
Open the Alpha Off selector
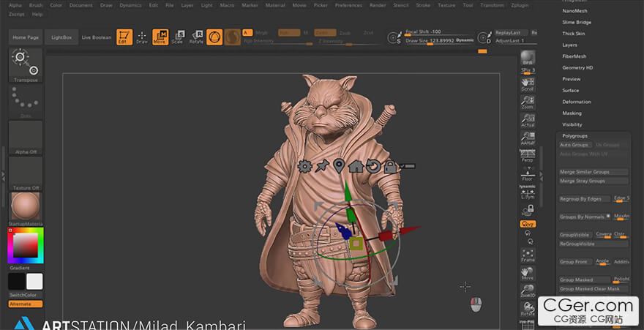pos(26,138)
